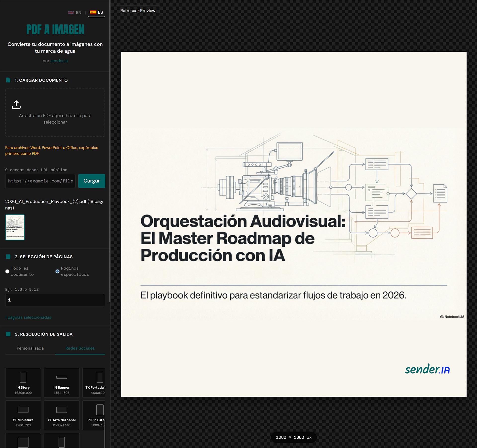Choose YT Arte del canal preset
477x448 pixels.
point(62,415)
